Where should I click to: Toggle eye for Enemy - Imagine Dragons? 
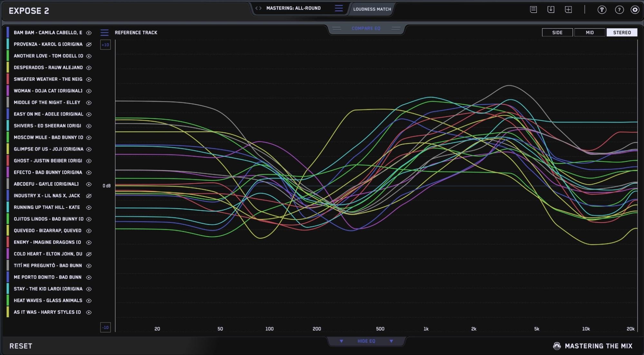coord(89,242)
